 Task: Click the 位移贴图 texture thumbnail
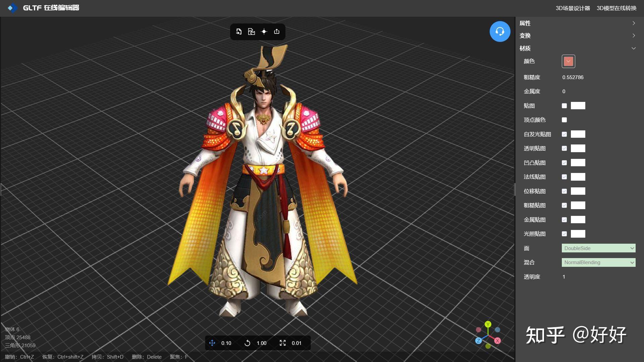(578, 191)
